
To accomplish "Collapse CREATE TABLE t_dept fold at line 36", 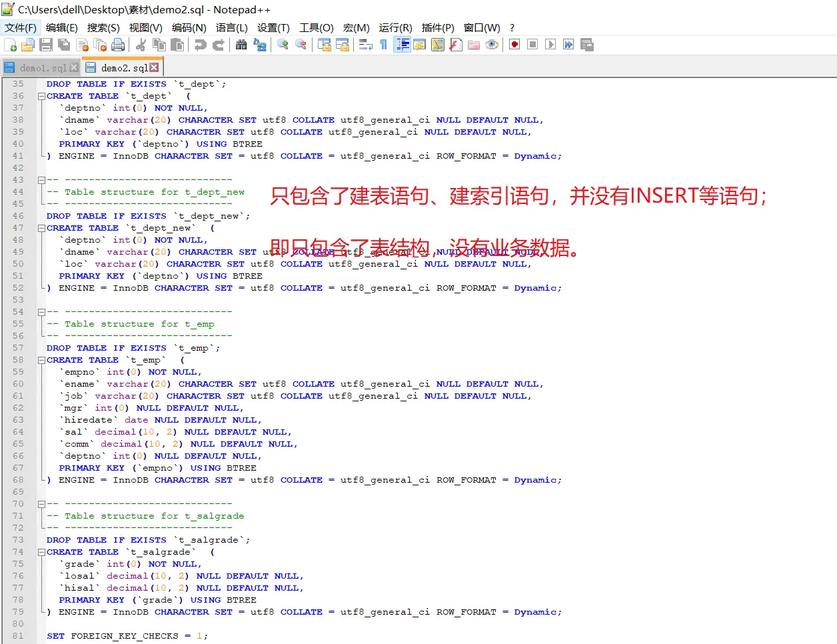I will (41, 96).
